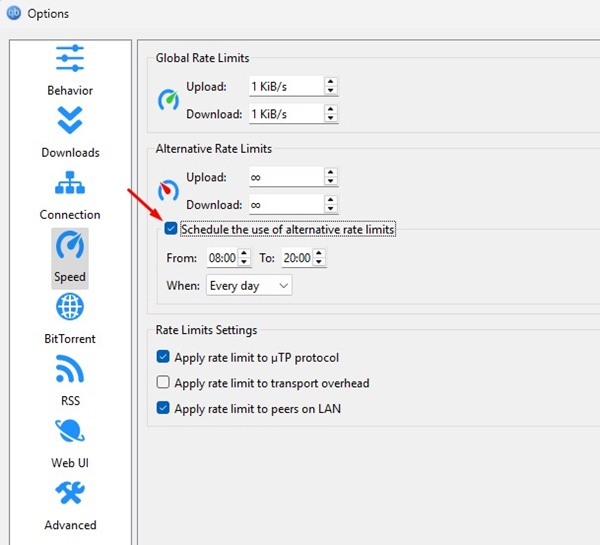Click the alternative Upload limit field
600x545 pixels.
284,177
